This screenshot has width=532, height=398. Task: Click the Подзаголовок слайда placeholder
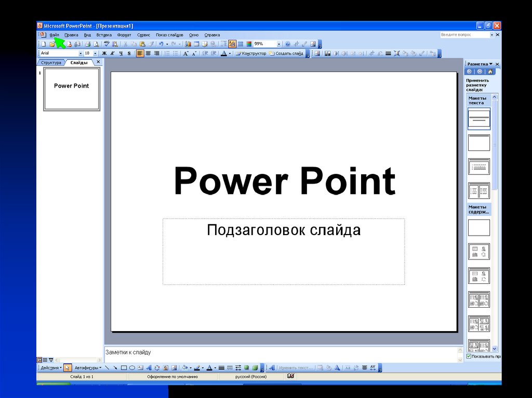[x=284, y=252]
